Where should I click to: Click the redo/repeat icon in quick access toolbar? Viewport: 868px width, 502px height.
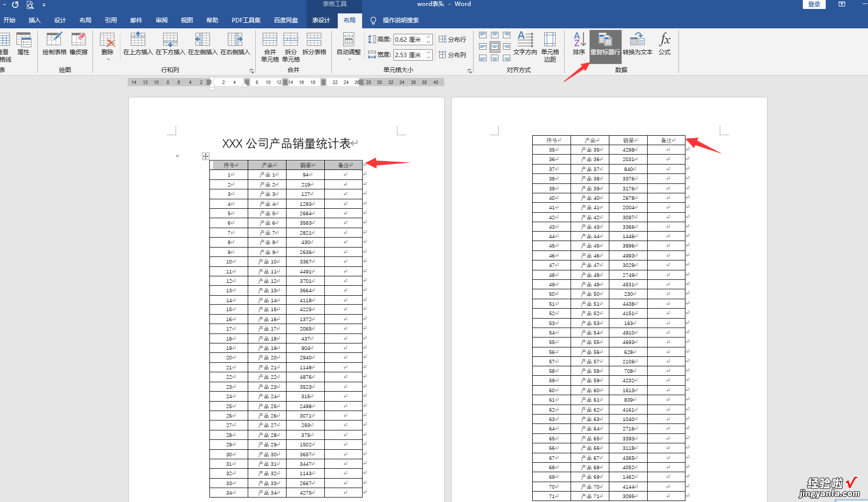(x=15, y=4)
